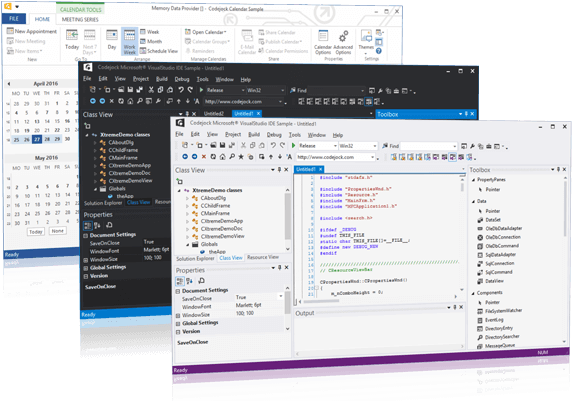Expand CAboutDlg node in front Class View
The image size is (572, 401).
(188, 198)
